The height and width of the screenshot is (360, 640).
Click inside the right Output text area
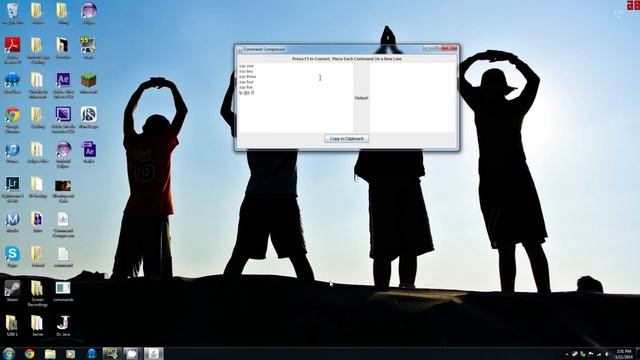point(413,97)
